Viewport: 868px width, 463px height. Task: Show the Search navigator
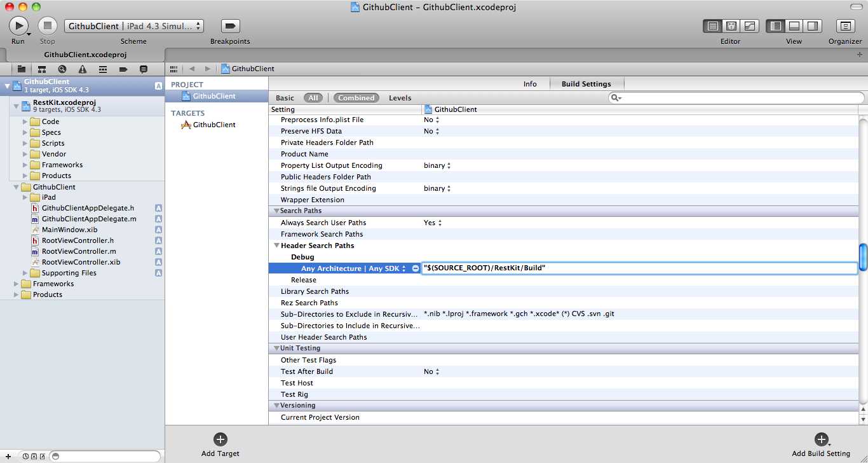coord(62,69)
